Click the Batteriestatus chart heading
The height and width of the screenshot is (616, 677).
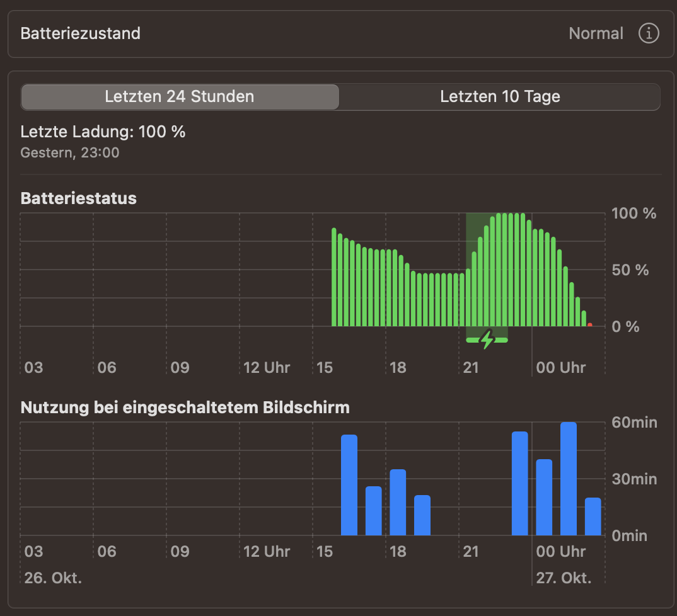(79, 198)
